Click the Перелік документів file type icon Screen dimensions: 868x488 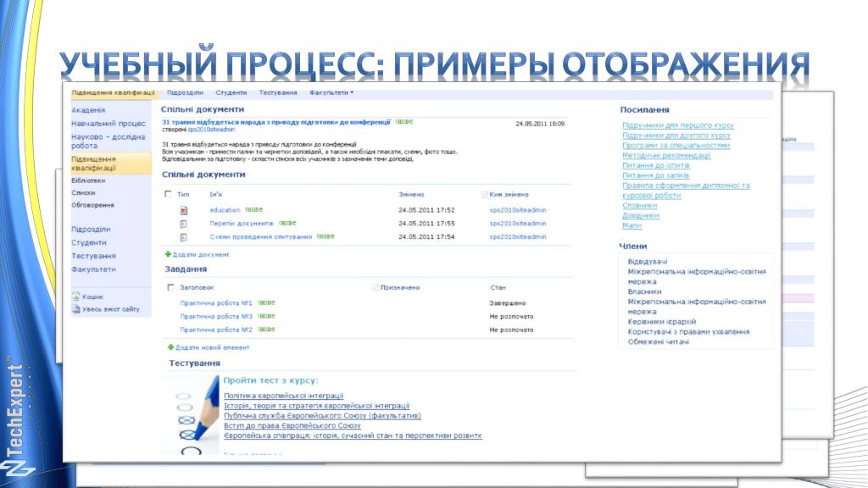184,224
